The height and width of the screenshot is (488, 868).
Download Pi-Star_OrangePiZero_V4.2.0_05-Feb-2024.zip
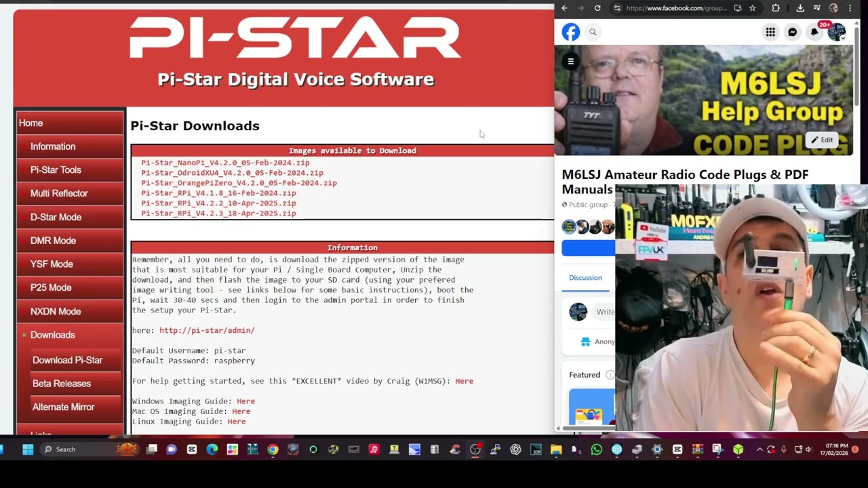pyautogui.click(x=239, y=183)
